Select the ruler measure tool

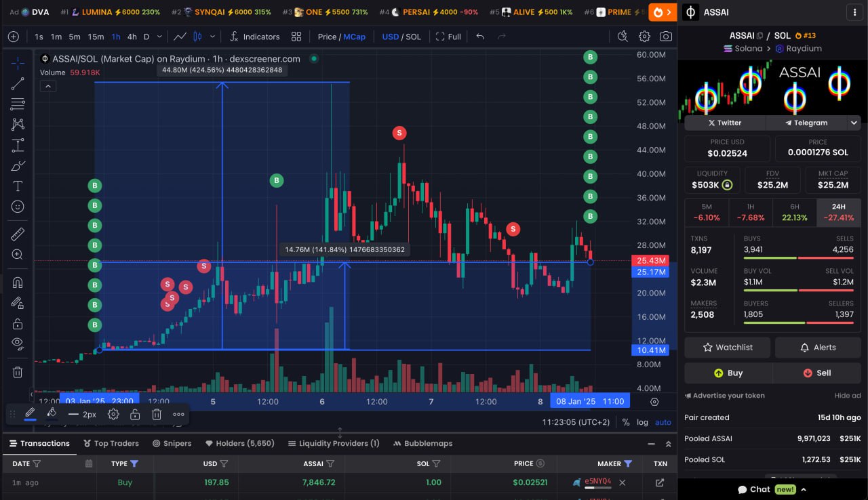click(x=18, y=234)
